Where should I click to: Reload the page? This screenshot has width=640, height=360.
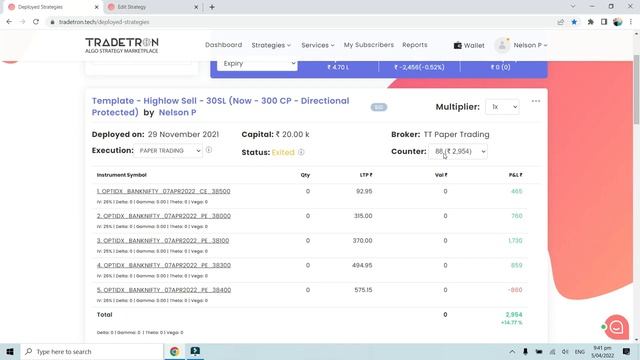click(36, 22)
